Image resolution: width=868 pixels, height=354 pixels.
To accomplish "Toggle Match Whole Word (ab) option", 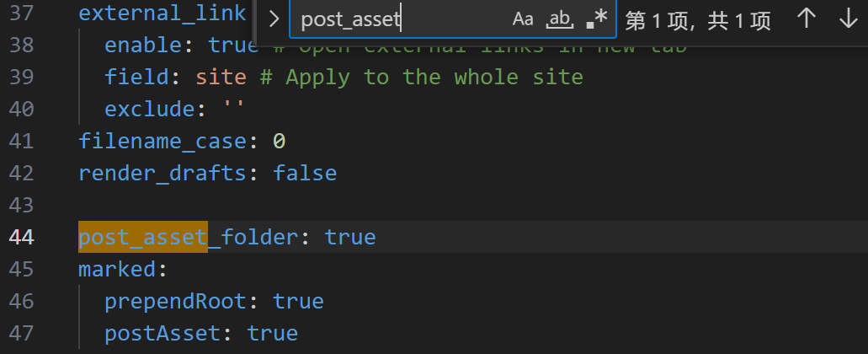I will pyautogui.click(x=560, y=19).
